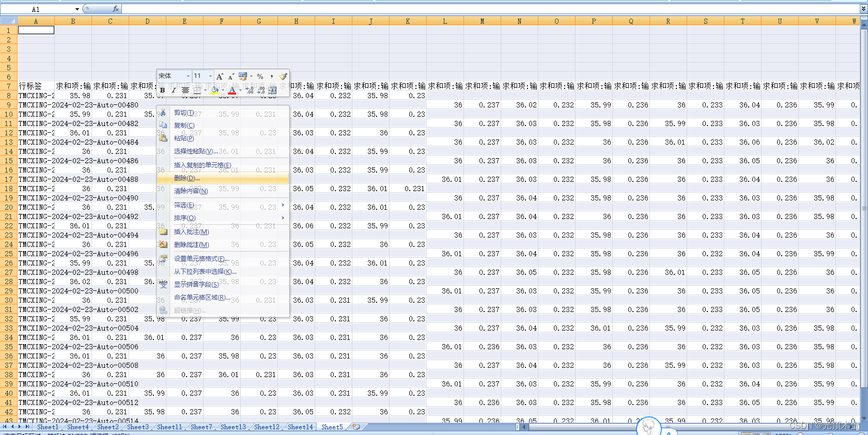868x435 pixels.
Task: Switch to the Sheet1 tab
Action: pyautogui.click(x=48, y=427)
